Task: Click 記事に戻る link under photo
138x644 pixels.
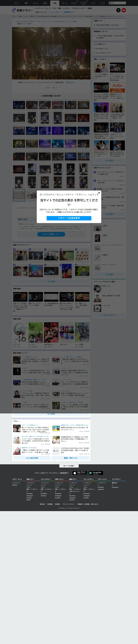Action: tap(70, 83)
